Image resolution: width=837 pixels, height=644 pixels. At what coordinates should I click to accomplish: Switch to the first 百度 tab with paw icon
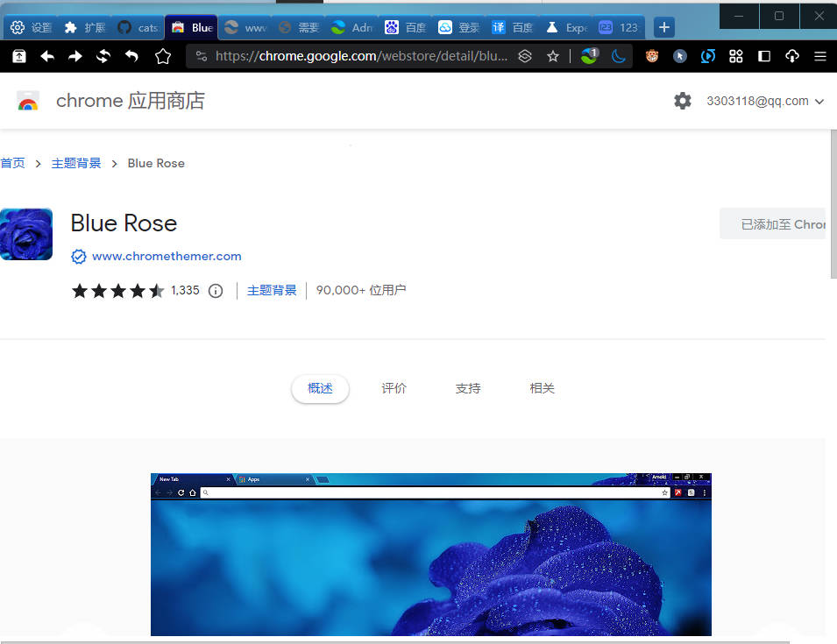click(405, 27)
